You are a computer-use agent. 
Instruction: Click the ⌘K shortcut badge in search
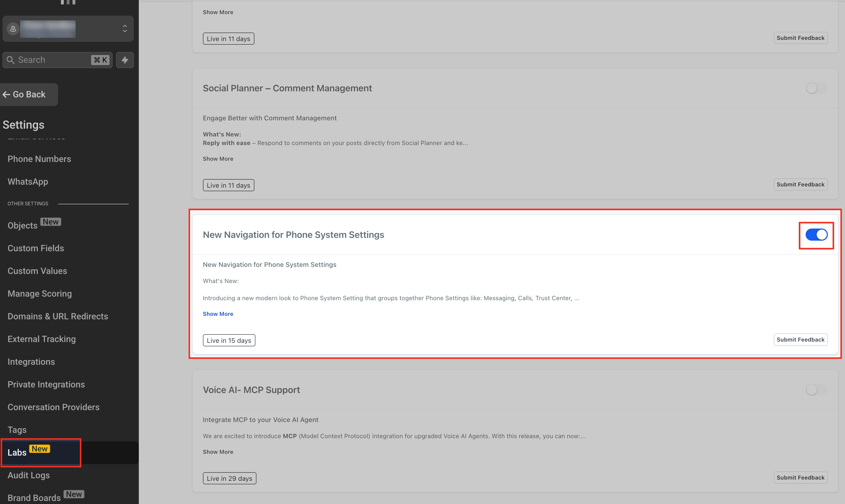point(100,60)
